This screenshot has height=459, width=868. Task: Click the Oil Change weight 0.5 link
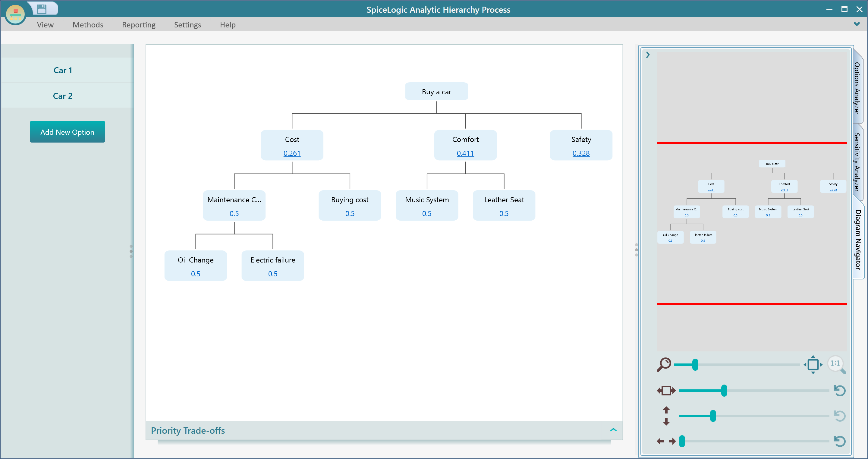point(195,274)
